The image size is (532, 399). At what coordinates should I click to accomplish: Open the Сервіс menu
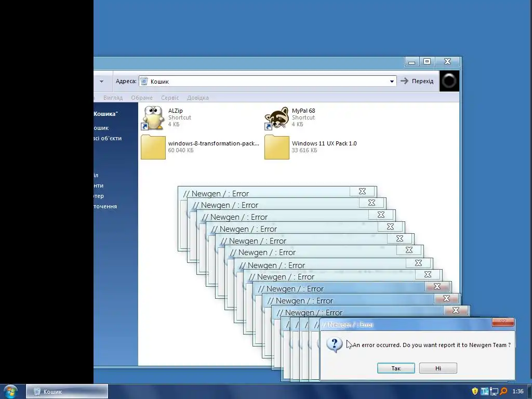tap(170, 98)
